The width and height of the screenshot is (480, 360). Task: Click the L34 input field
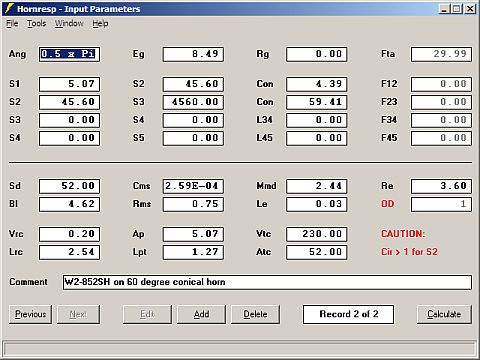(x=317, y=120)
